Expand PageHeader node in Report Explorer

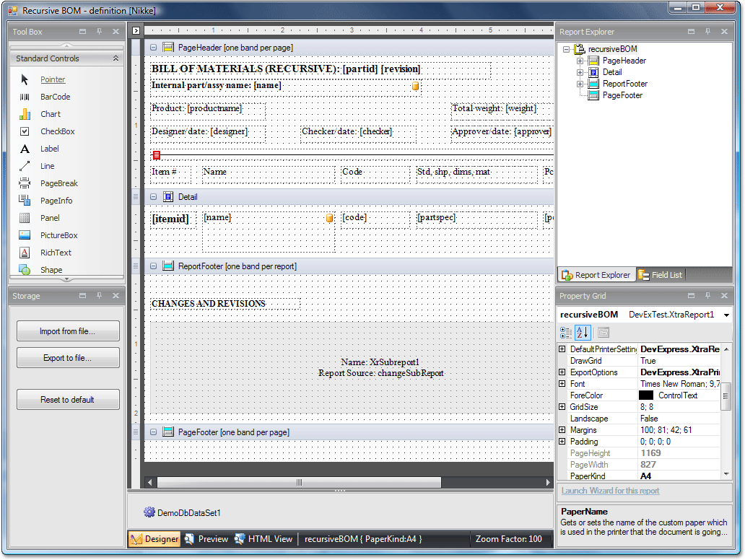tap(580, 61)
